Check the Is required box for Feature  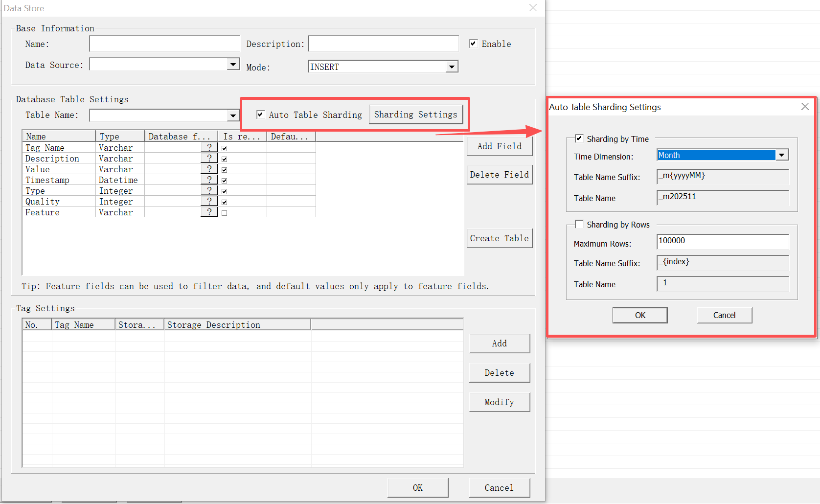click(225, 213)
